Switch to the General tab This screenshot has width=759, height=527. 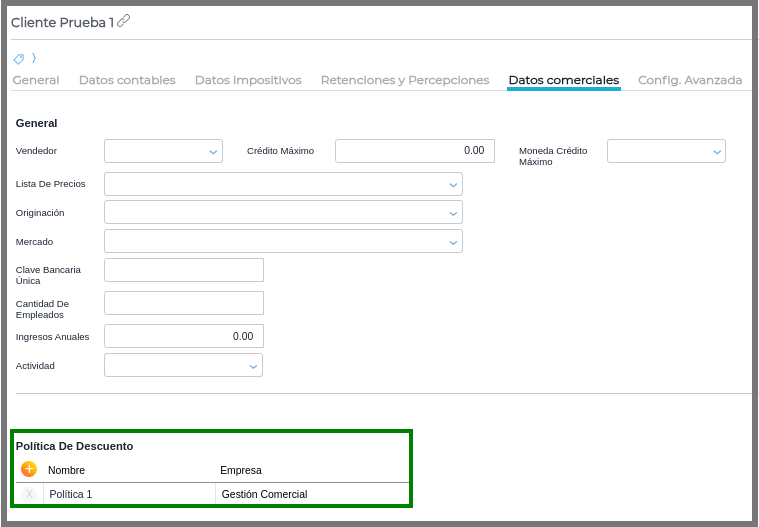click(x=36, y=80)
